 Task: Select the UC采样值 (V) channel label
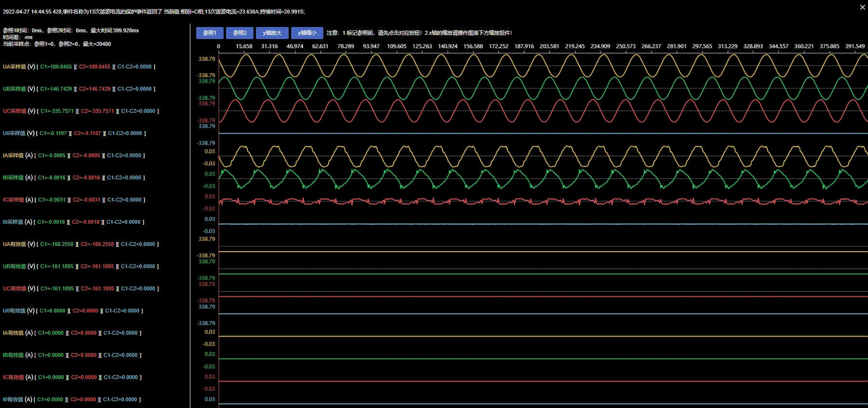click(x=19, y=111)
